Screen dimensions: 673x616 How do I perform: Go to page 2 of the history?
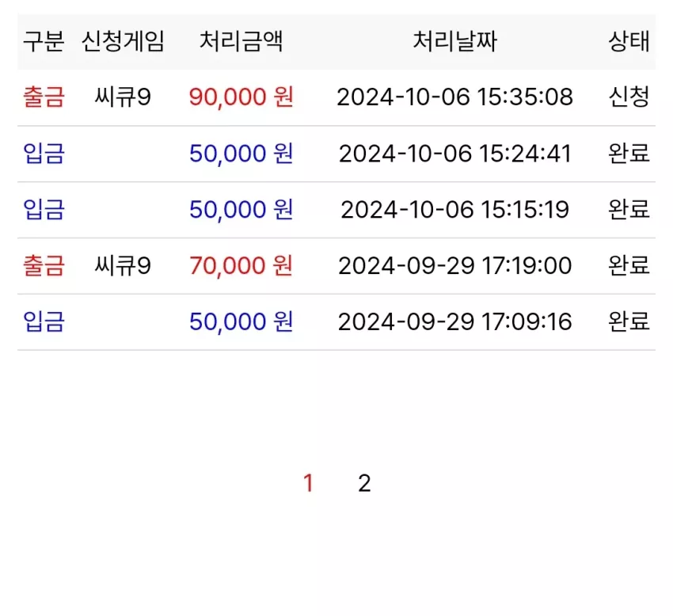coord(364,483)
